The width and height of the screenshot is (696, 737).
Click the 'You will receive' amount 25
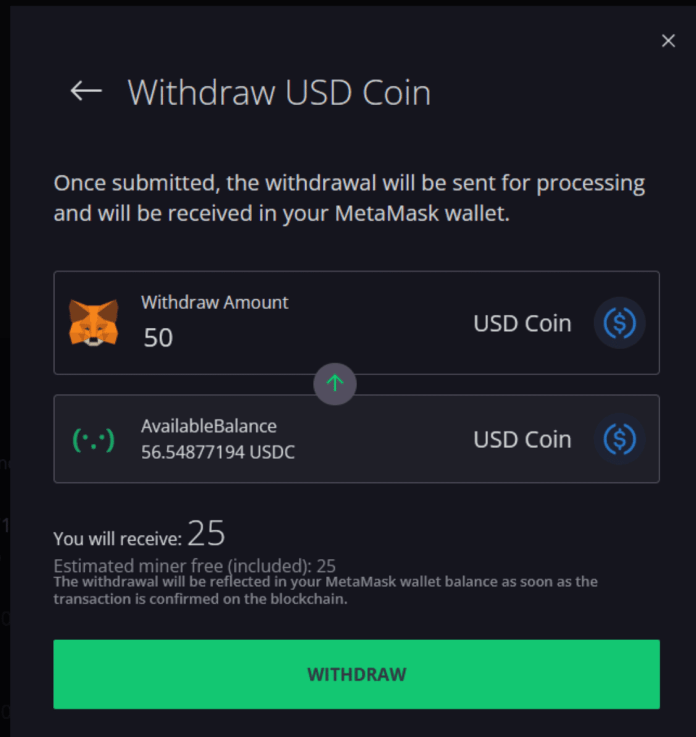pos(206,532)
